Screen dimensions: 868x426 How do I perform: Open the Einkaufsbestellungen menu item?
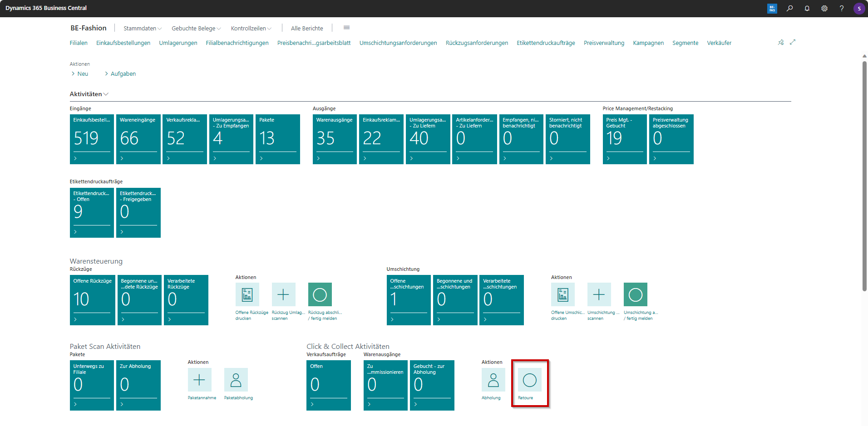(123, 43)
